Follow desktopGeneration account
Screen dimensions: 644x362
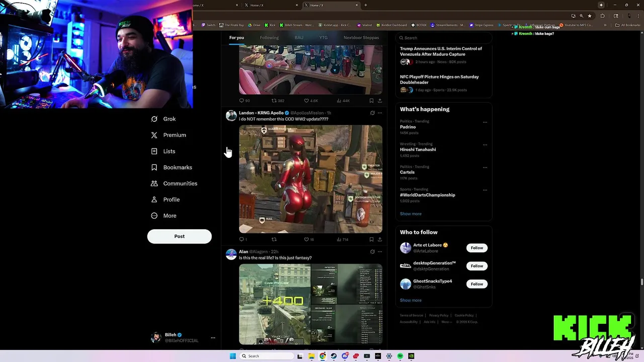click(x=477, y=266)
